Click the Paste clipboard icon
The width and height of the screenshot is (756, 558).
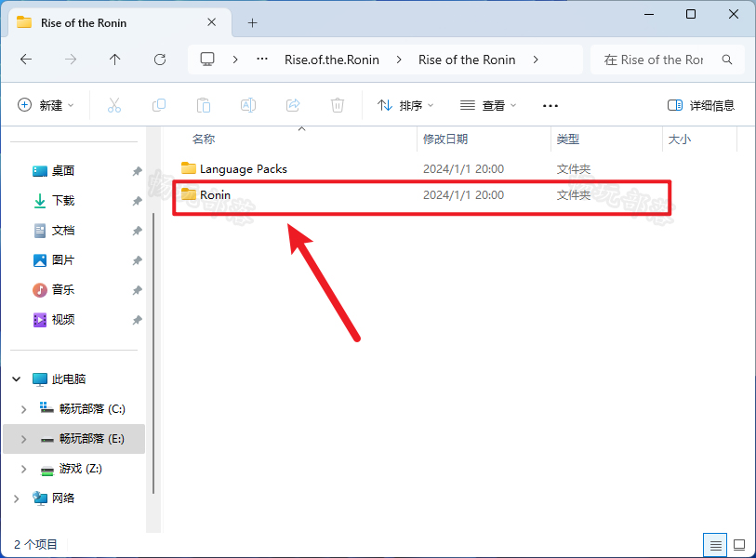click(x=204, y=105)
